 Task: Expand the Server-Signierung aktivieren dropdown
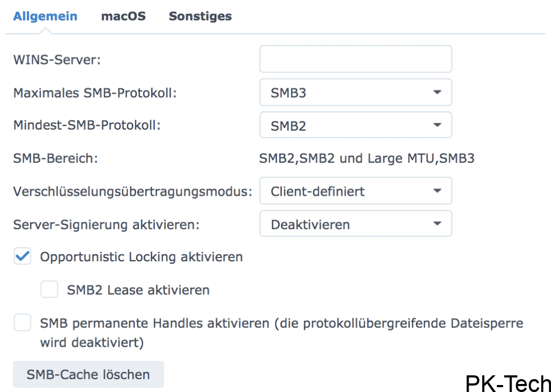pyautogui.click(x=355, y=224)
